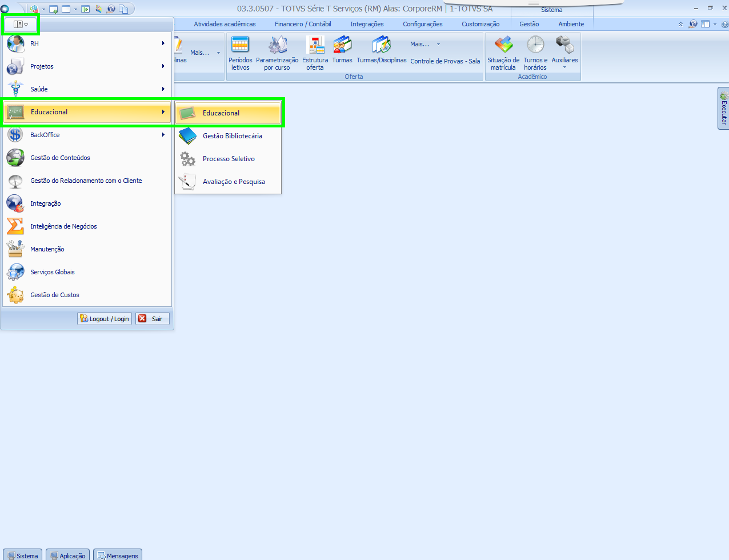Click the TOTVS application orb button
Screen dimensions: 729x560
click(5, 9)
